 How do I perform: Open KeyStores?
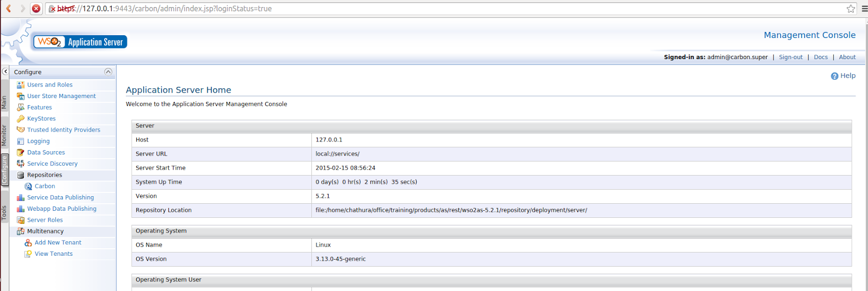coord(41,119)
